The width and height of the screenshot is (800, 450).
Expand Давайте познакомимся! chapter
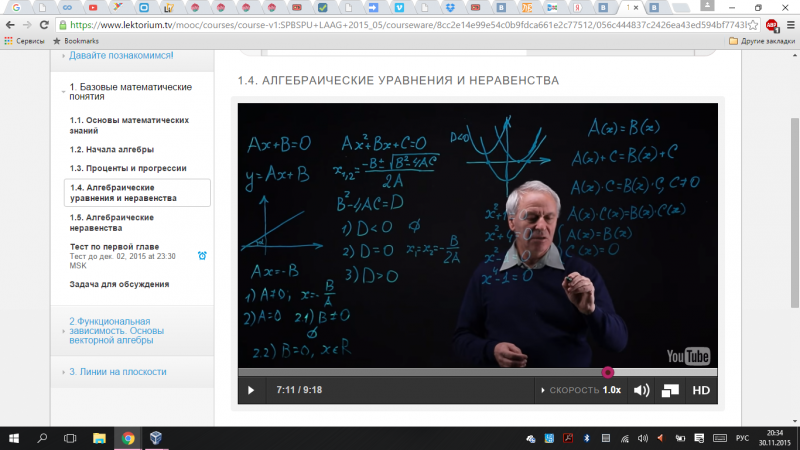click(121, 55)
